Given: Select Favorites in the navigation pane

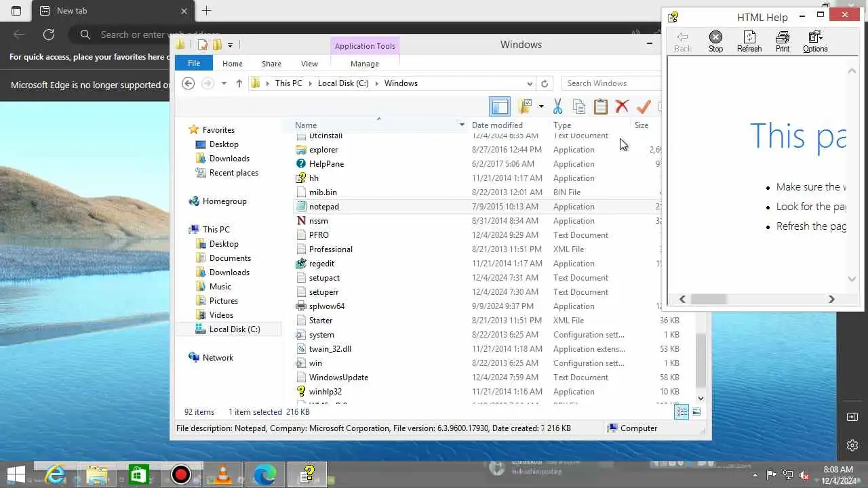Looking at the screenshot, I should pos(218,130).
